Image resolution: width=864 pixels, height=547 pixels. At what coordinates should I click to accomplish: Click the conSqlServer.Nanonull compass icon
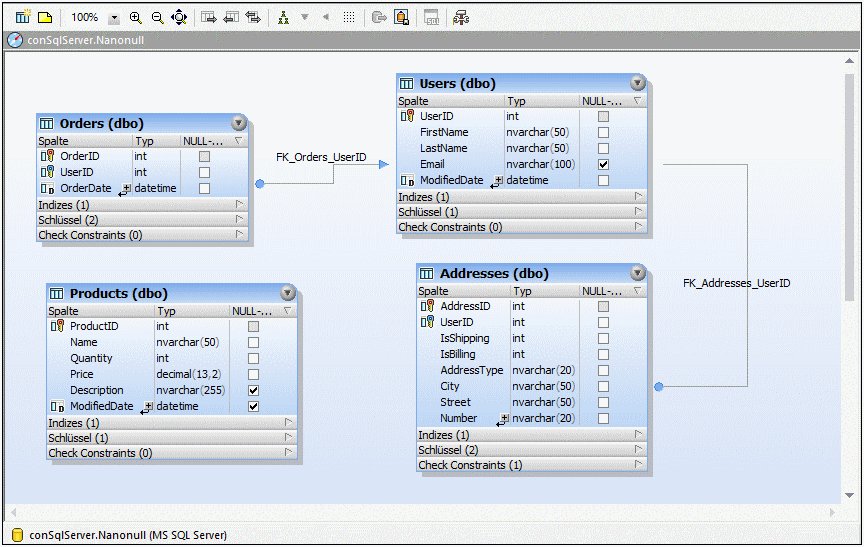click(x=15, y=40)
